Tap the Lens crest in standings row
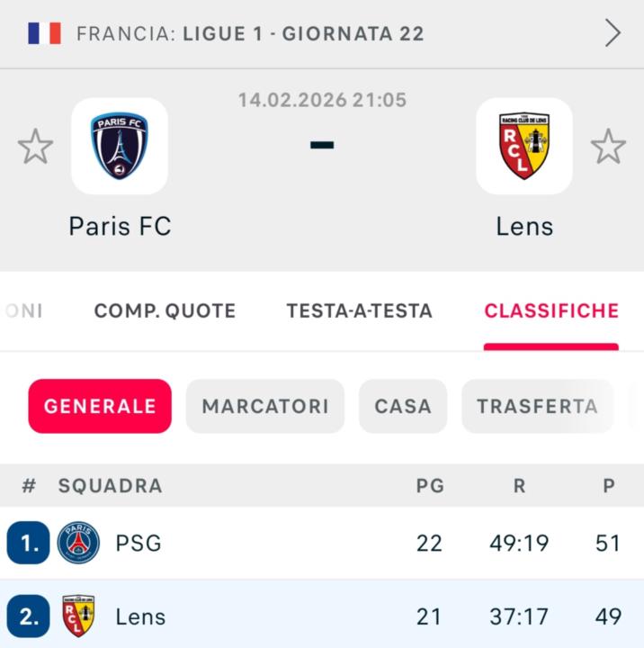The width and height of the screenshot is (644, 648). [x=78, y=616]
